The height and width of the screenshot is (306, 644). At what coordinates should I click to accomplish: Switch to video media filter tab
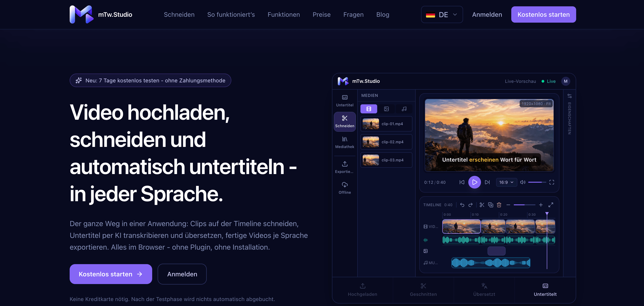point(369,109)
